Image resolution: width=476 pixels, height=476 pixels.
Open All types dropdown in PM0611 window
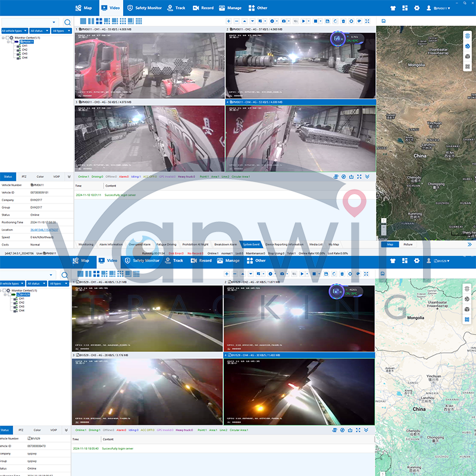[61, 31]
